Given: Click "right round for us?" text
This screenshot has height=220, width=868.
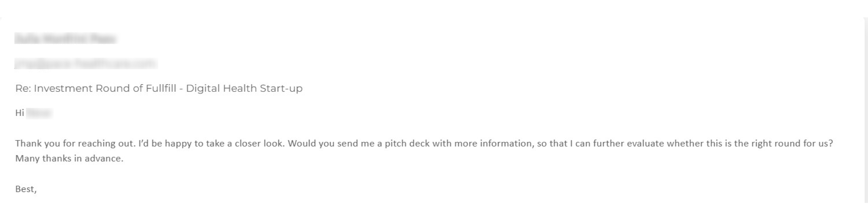Looking at the screenshot, I should [795, 144].
